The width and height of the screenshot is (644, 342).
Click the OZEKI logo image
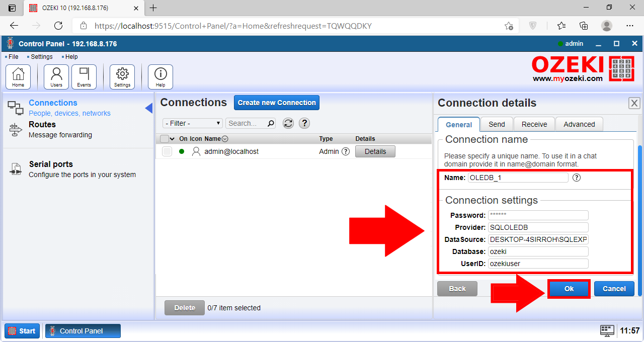click(x=583, y=68)
